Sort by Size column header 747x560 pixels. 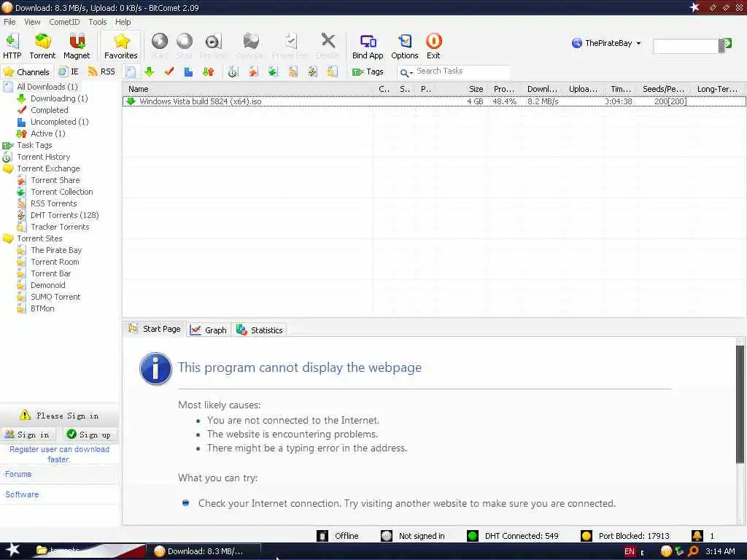pyautogui.click(x=476, y=89)
